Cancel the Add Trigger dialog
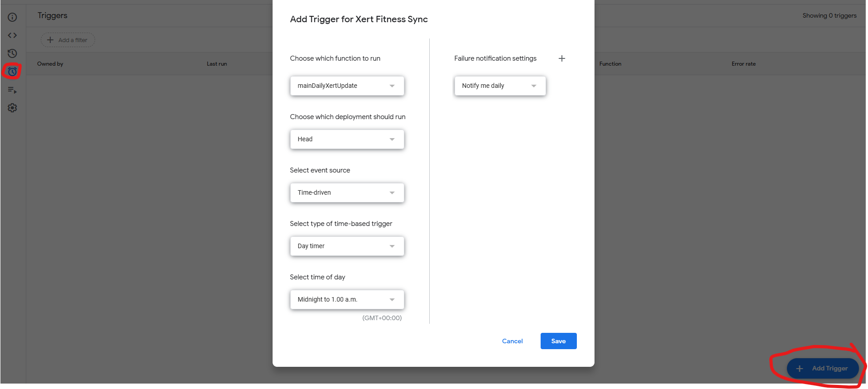This screenshot has height=389, width=868. click(512, 341)
